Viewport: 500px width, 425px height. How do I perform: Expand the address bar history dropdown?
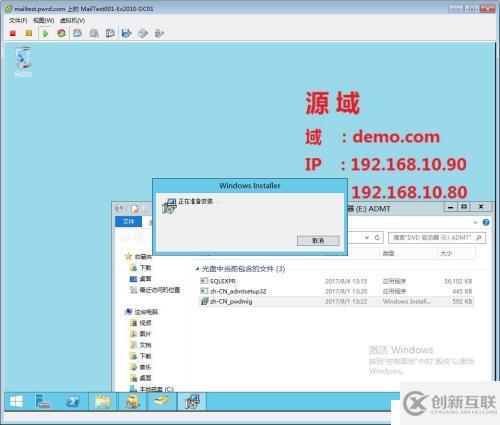(367, 238)
